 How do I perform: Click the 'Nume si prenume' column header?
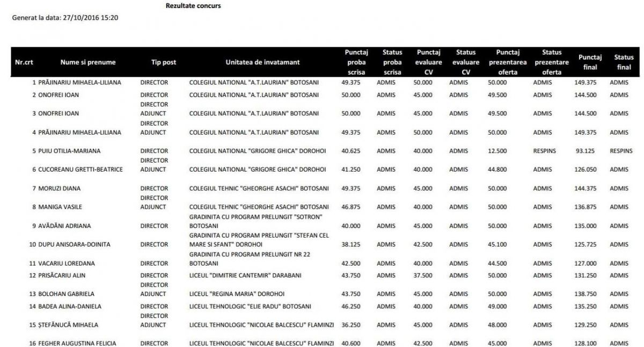tap(87, 62)
